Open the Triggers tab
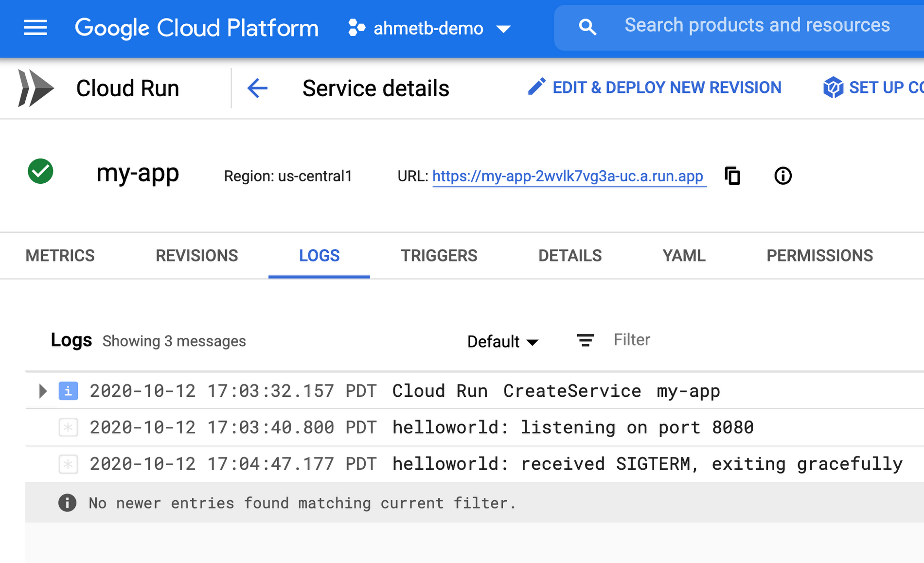 (439, 256)
